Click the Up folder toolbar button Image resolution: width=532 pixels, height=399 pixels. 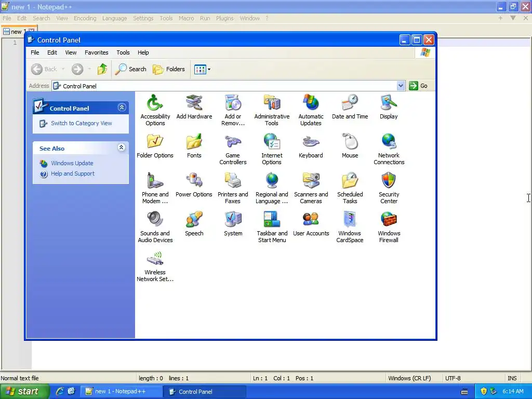pyautogui.click(x=102, y=69)
